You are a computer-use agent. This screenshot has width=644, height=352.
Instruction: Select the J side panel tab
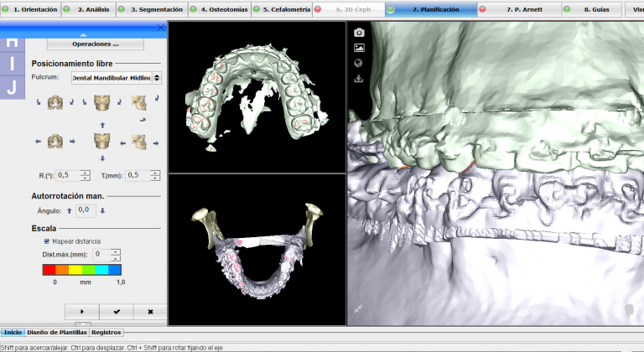click(13, 87)
